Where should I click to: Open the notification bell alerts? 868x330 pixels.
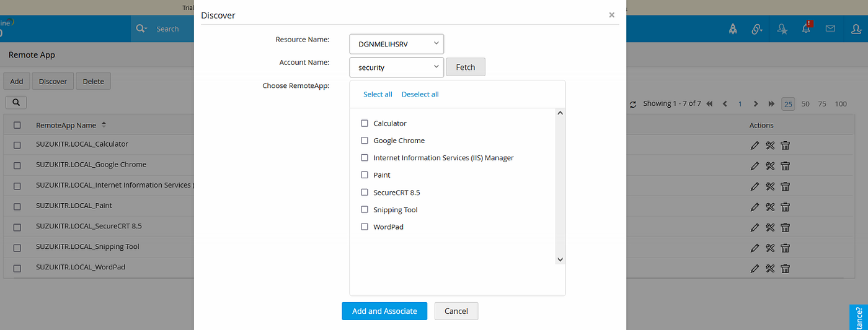click(806, 29)
